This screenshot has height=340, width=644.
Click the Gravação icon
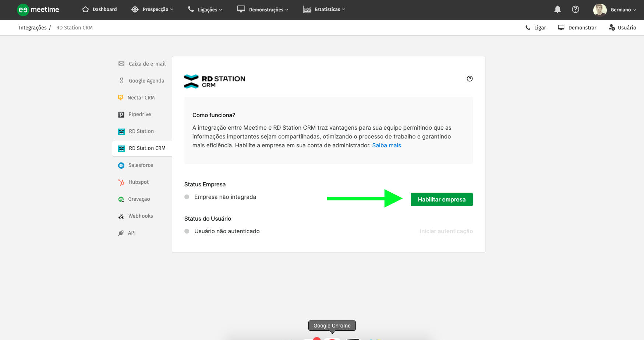click(121, 199)
